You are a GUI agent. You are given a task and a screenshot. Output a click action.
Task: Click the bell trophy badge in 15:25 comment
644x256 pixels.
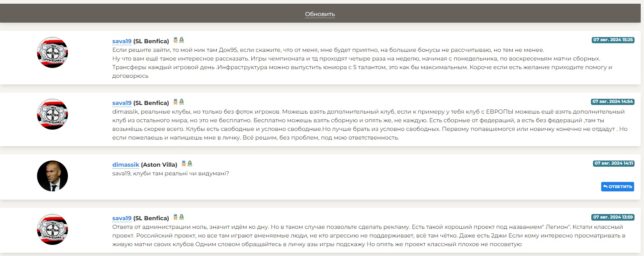tap(181, 40)
